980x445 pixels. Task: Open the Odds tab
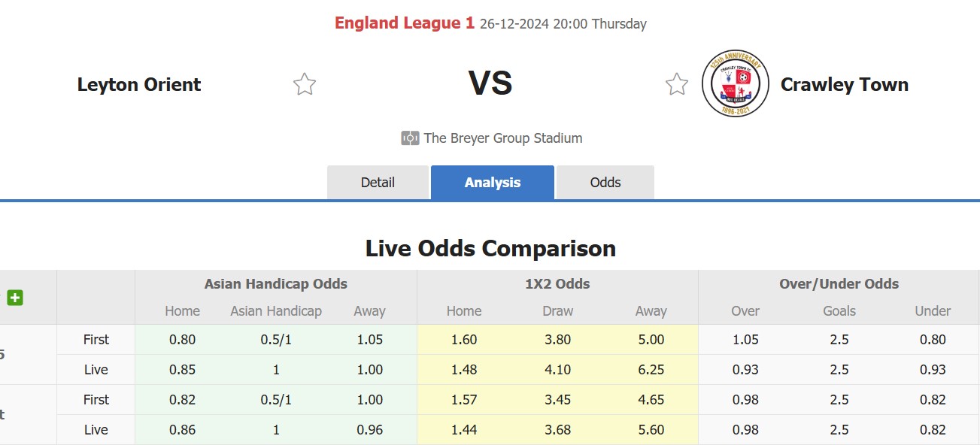pos(605,183)
